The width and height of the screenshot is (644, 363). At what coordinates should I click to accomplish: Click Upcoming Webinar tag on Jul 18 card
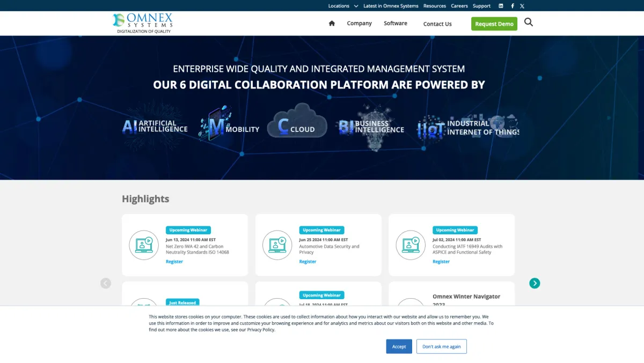pos(321,295)
